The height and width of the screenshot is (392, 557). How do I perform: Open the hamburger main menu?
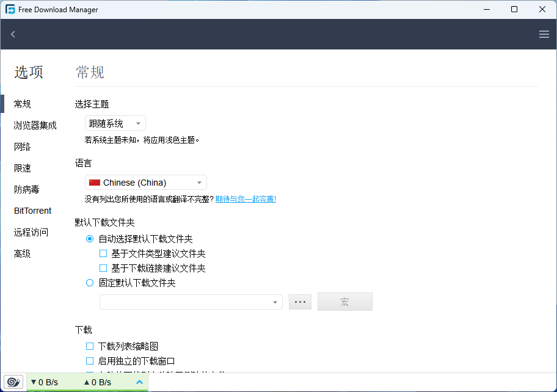(x=544, y=34)
